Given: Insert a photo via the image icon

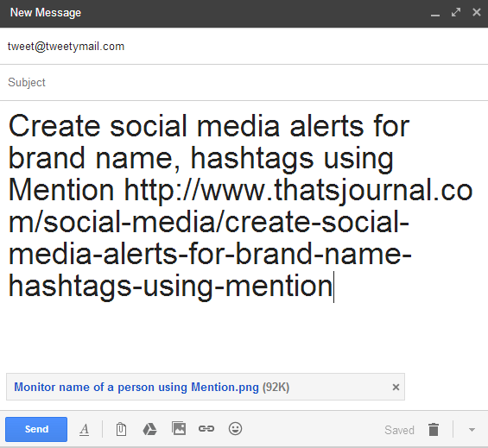Looking at the screenshot, I should click(x=179, y=428).
